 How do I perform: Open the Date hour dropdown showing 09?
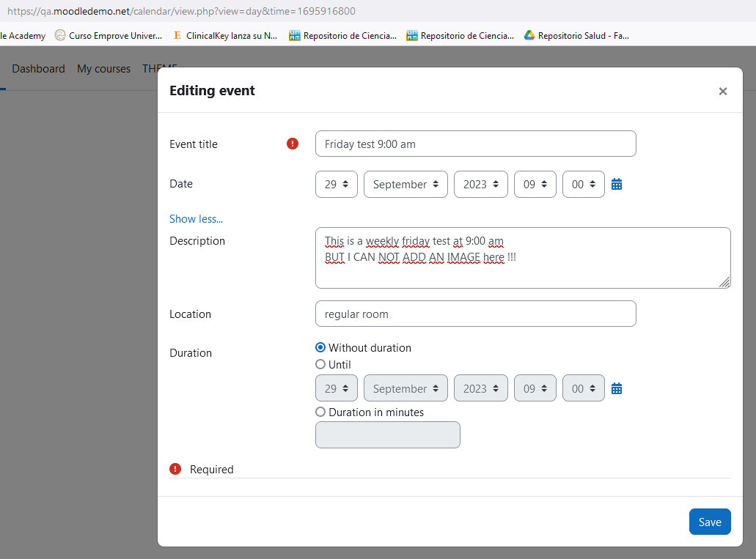tap(535, 184)
